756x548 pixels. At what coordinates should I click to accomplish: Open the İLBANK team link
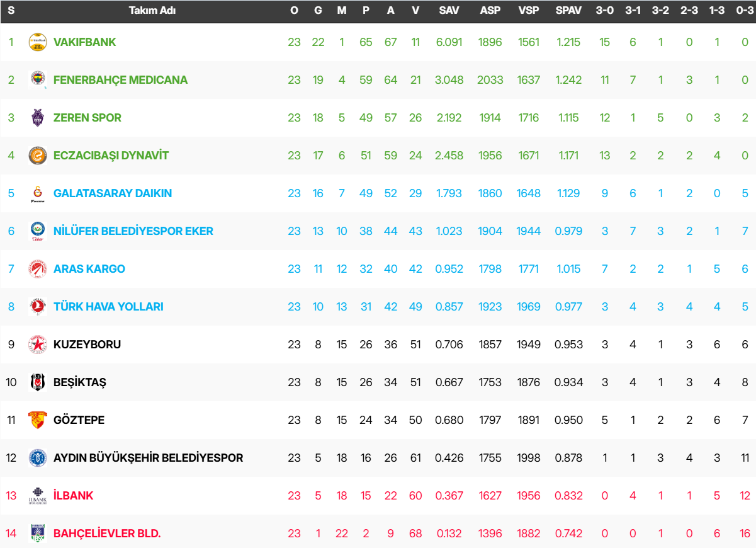[74, 496]
